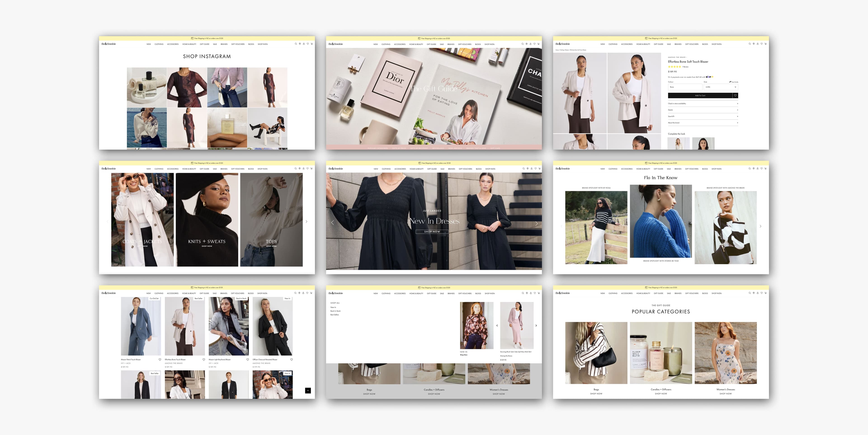
Task: Expand the About the brand accordion
Action: click(703, 123)
